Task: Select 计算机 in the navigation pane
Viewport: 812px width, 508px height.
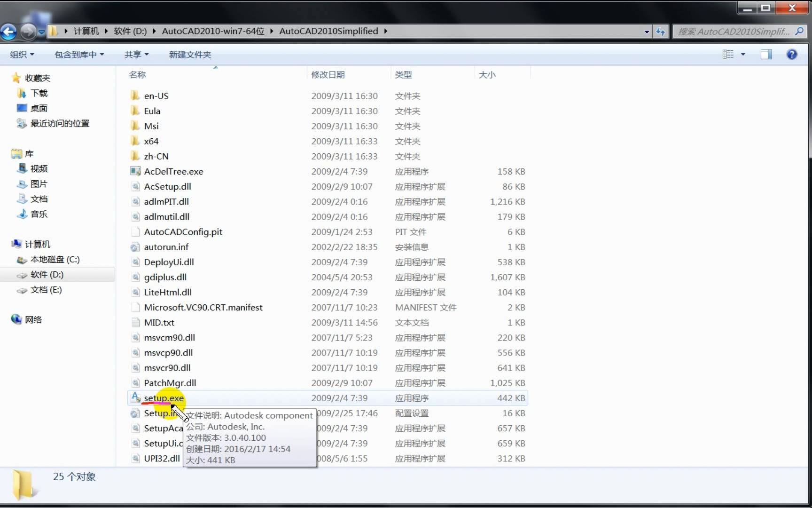Action: point(38,244)
